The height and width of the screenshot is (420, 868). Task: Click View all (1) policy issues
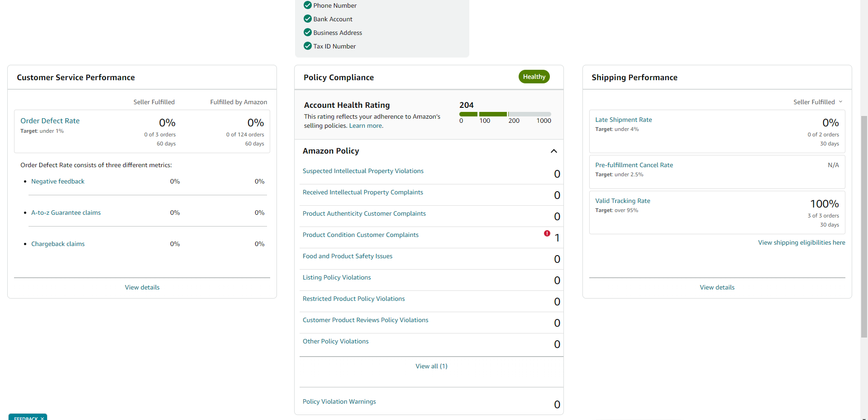click(x=431, y=366)
